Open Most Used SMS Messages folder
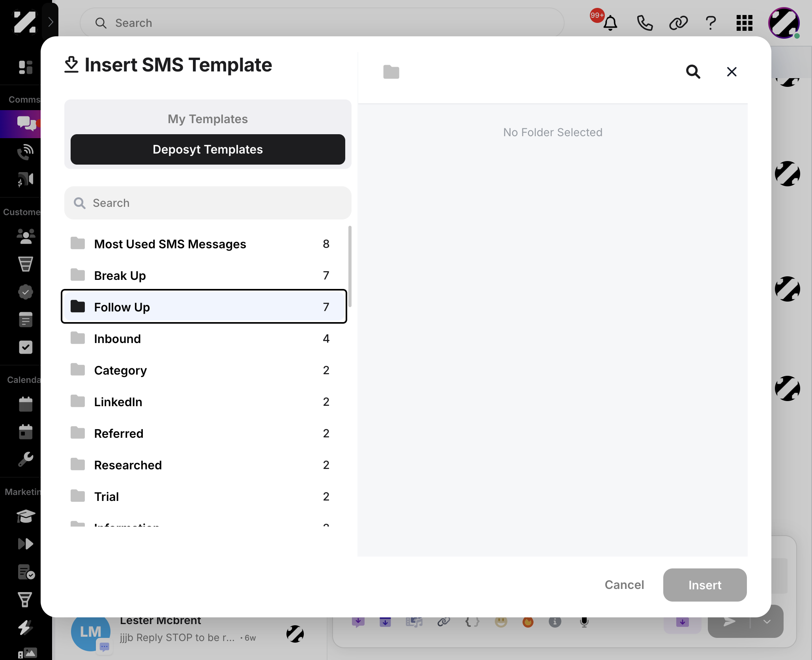 204,244
